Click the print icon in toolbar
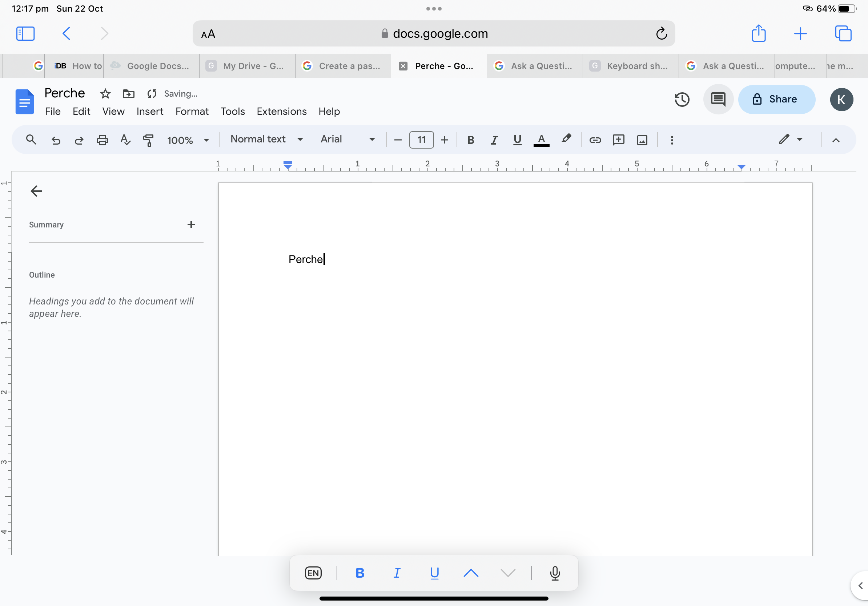 102,140
